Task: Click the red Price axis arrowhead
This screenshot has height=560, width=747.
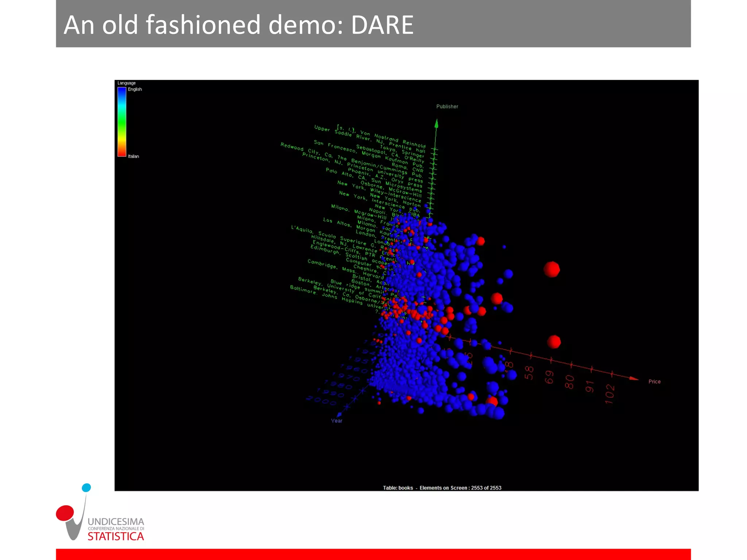Action: [634, 379]
